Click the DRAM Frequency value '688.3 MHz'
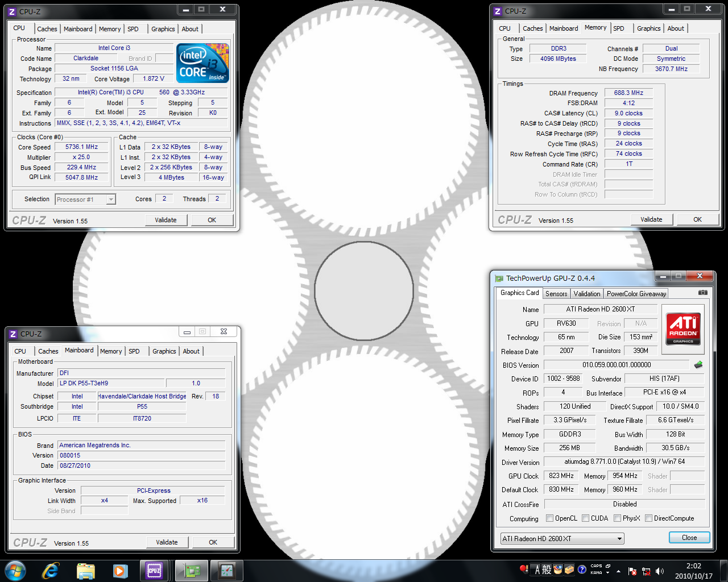Image resolution: width=728 pixels, height=582 pixels. point(628,93)
